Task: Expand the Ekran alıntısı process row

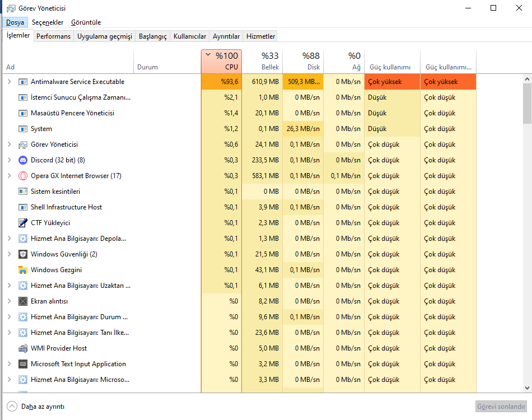Action: 10,301
